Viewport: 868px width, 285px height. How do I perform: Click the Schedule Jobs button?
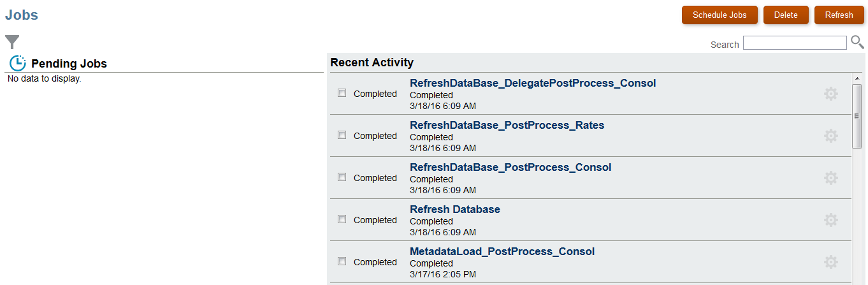(x=720, y=15)
